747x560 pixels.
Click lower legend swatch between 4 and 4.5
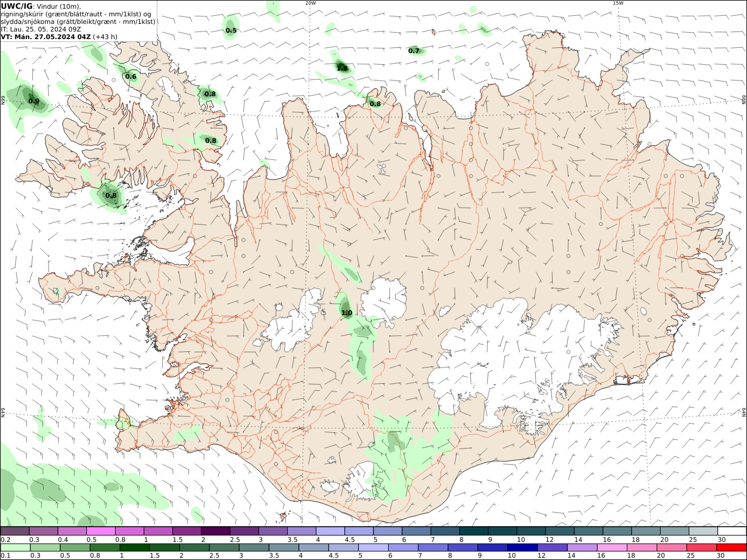tap(313, 548)
